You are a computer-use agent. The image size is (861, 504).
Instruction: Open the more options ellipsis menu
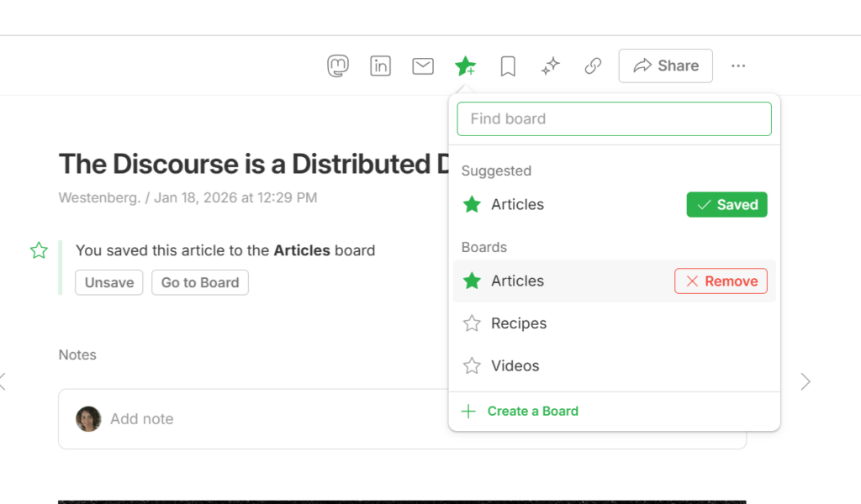(738, 66)
